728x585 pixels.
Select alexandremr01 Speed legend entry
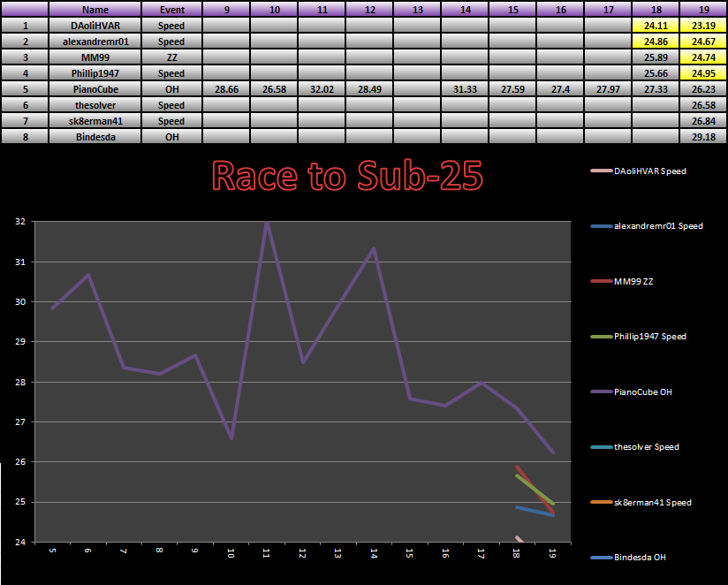click(x=647, y=226)
